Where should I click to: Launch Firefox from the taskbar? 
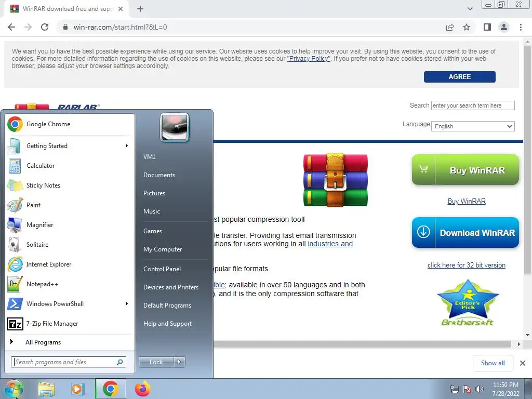pos(143,389)
